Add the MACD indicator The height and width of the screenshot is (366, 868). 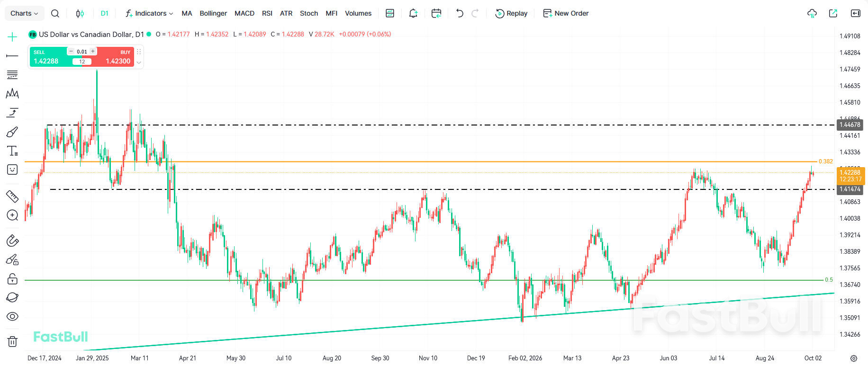(x=244, y=13)
